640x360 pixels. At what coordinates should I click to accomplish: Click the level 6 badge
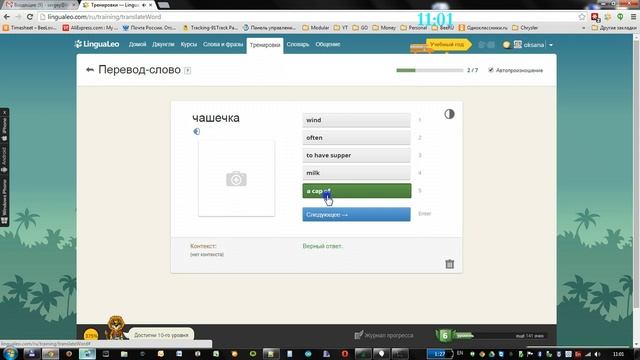click(x=444, y=336)
